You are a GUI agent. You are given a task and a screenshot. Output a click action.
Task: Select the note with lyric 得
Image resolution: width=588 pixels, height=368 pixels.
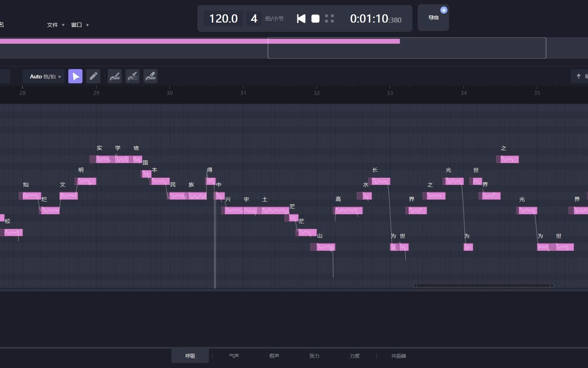(x=211, y=181)
